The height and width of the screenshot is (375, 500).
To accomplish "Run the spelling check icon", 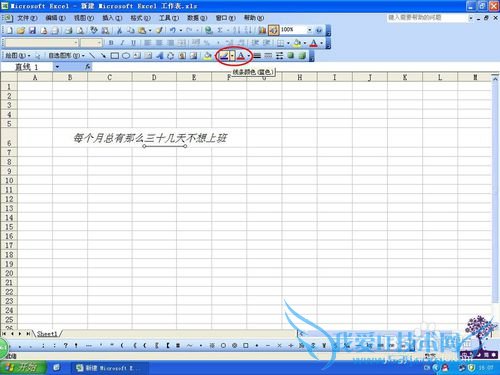I will [x=94, y=30].
